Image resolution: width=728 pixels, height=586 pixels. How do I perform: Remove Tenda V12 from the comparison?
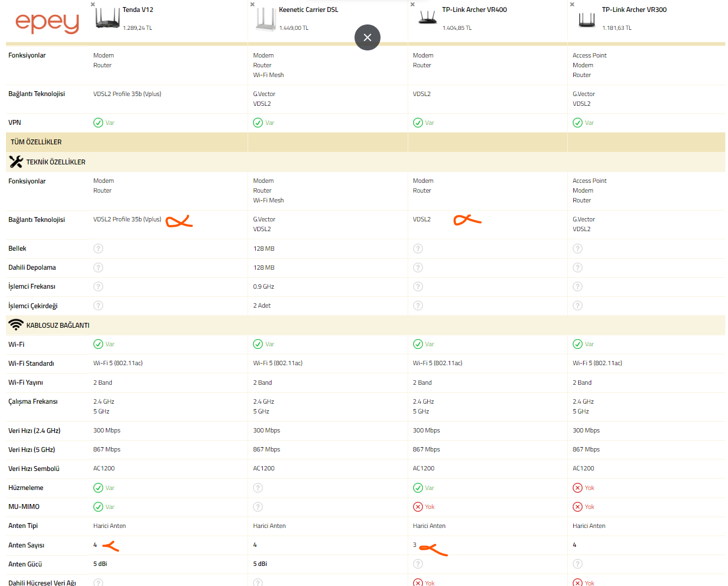point(93,4)
